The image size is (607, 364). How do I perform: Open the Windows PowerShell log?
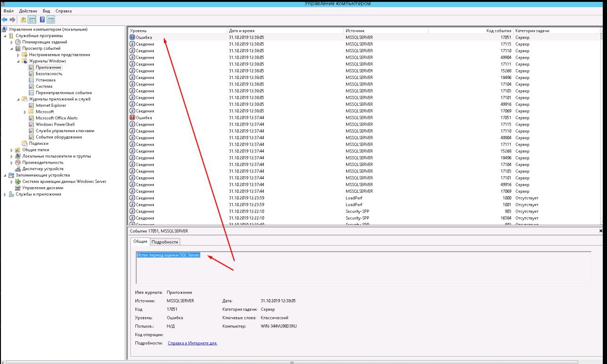pos(55,124)
